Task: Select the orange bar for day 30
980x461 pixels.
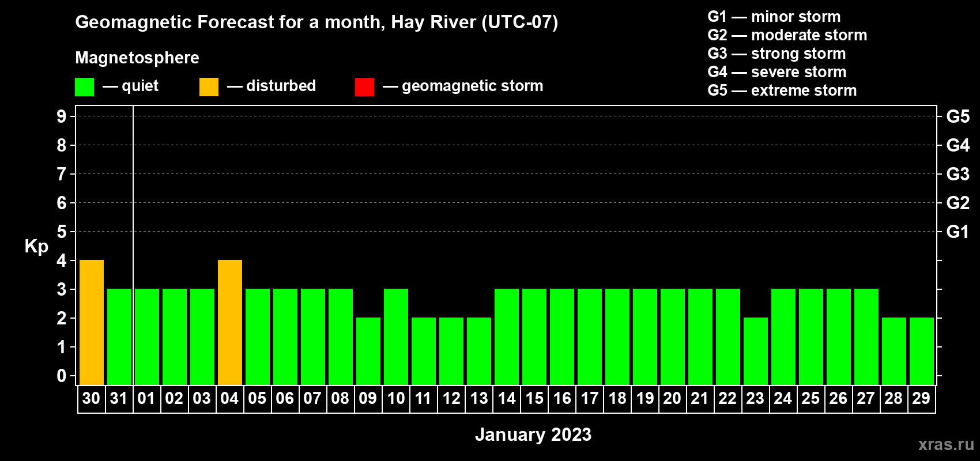Action: click(92, 323)
